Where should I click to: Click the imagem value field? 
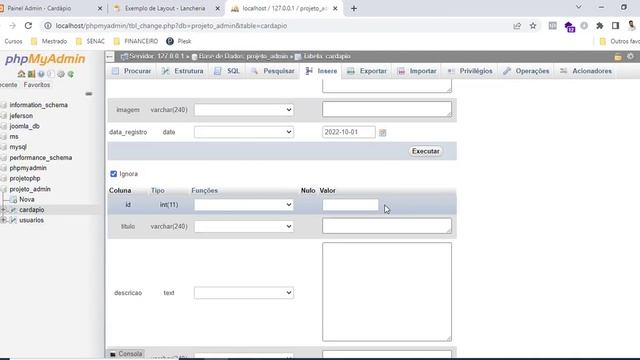pyautogui.click(x=387, y=109)
